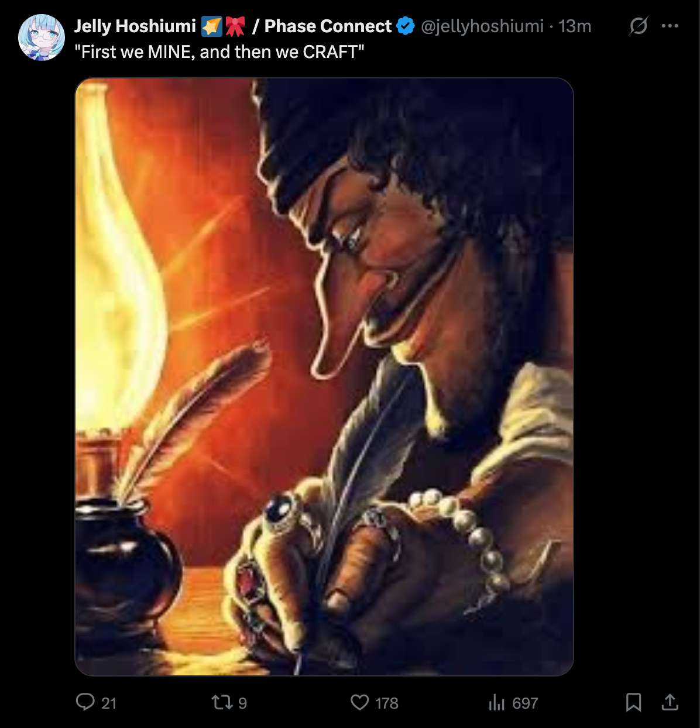Click the blue verified checkmark badge
Viewport: 700px width, 728px height.
pos(405,26)
